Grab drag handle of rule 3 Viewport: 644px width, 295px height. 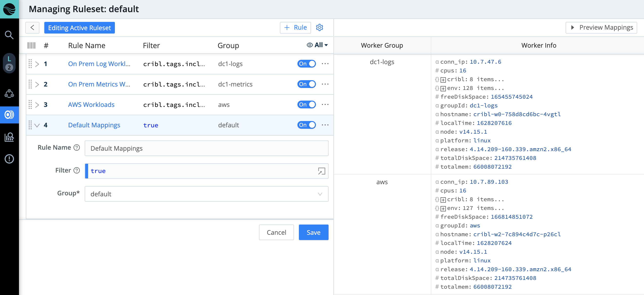[x=30, y=104]
